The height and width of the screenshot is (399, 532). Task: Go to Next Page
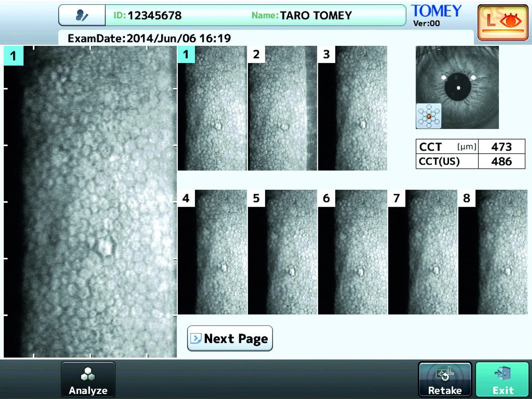coord(230,338)
